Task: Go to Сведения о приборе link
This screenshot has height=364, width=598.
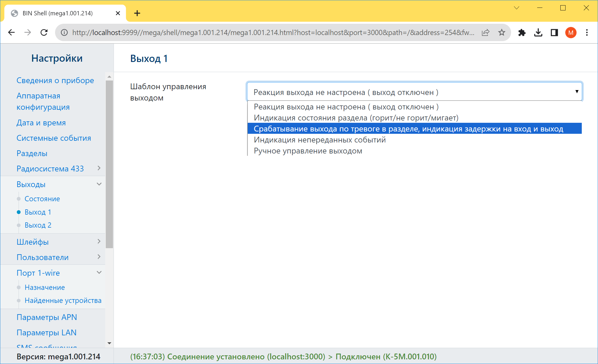Action: coord(55,80)
